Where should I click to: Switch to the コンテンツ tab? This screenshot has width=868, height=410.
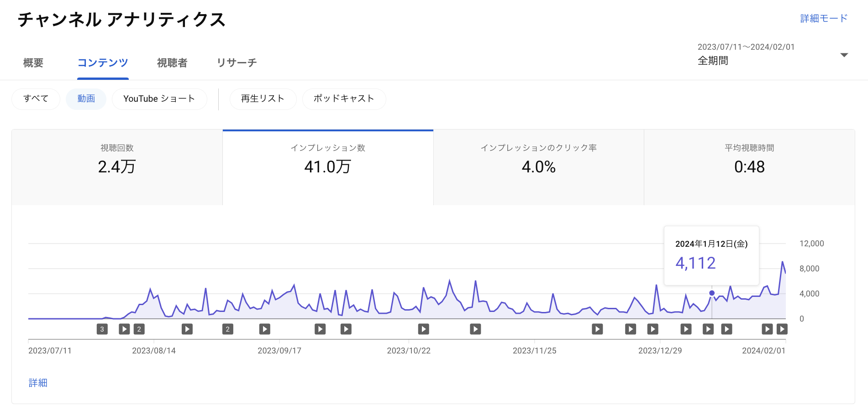click(103, 63)
